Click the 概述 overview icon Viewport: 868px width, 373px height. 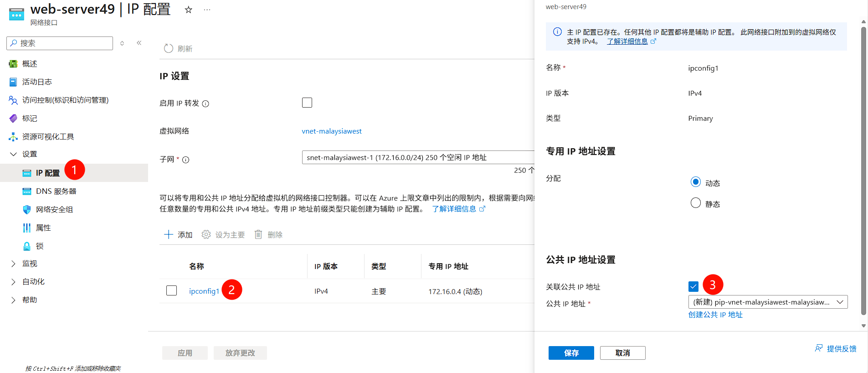coord(13,64)
